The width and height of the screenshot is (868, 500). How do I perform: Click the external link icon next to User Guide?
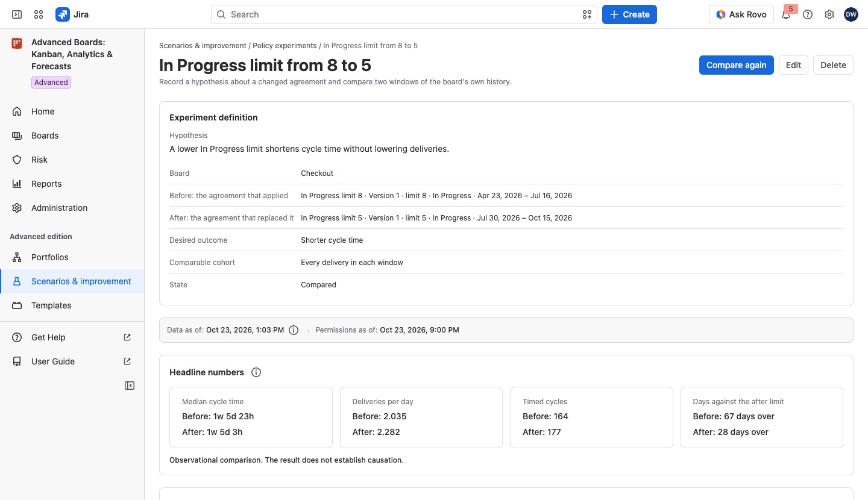[x=127, y=361]
